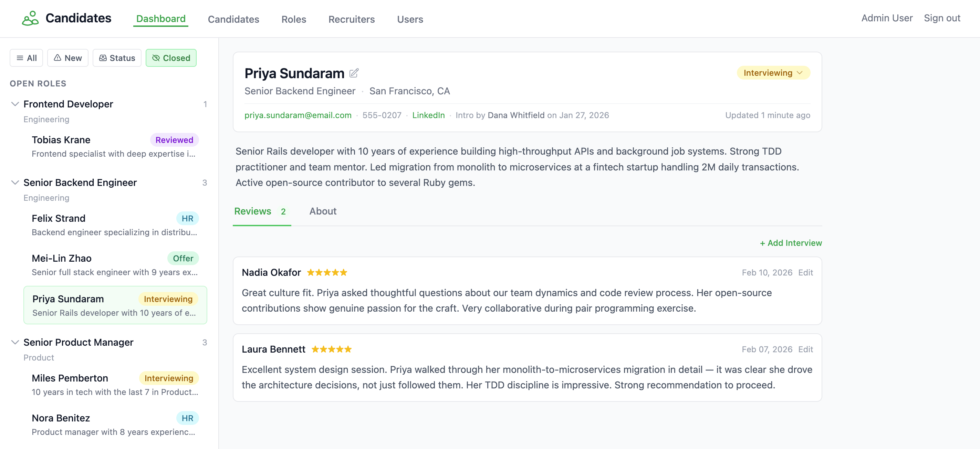Open priya.sundaram@email.com email link
Image resolution: width=980 pixels, height=449 pixels.
[x=298, y=115]
